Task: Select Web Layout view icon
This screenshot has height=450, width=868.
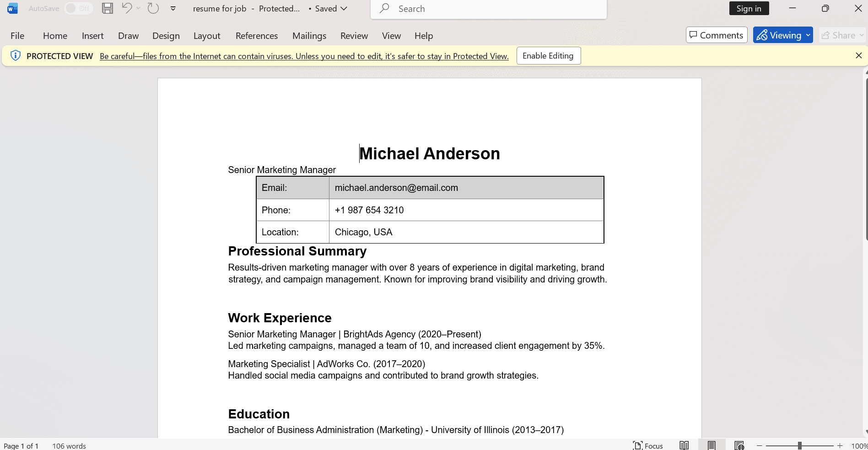Action: pos(739,445)
